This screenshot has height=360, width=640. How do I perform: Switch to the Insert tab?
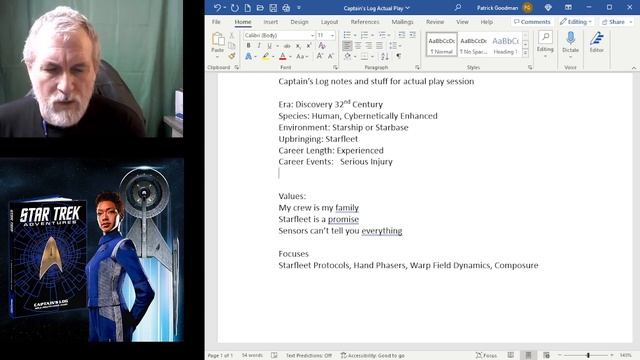(x=271, y=22)
